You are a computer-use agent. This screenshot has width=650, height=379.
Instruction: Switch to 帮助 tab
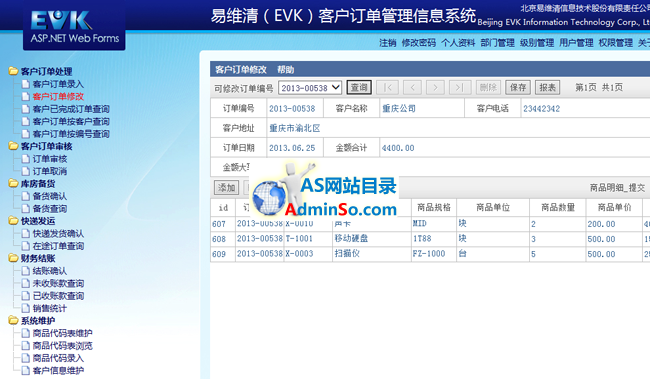pos(285,70)
